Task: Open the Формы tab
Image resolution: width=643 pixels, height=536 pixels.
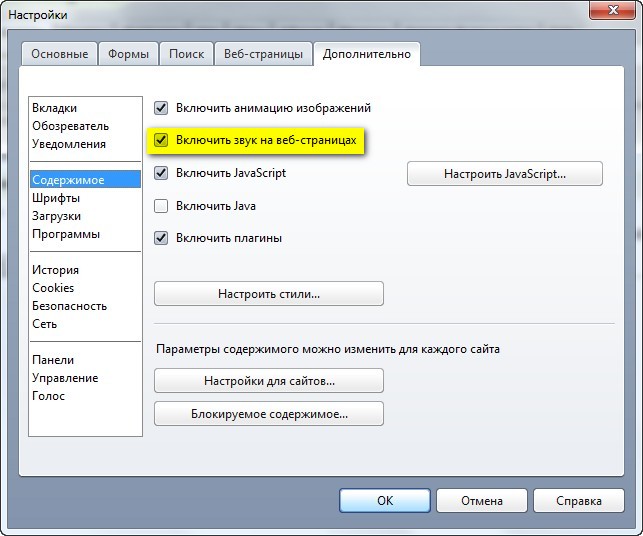Action: click(x=128, y=54)
